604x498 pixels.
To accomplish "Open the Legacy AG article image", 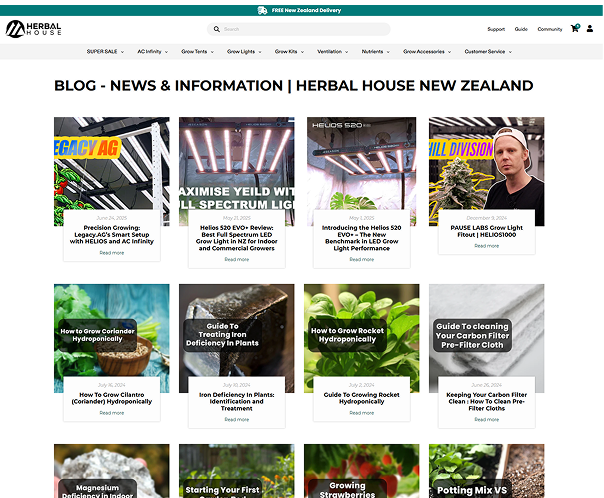I will [112, 170].
